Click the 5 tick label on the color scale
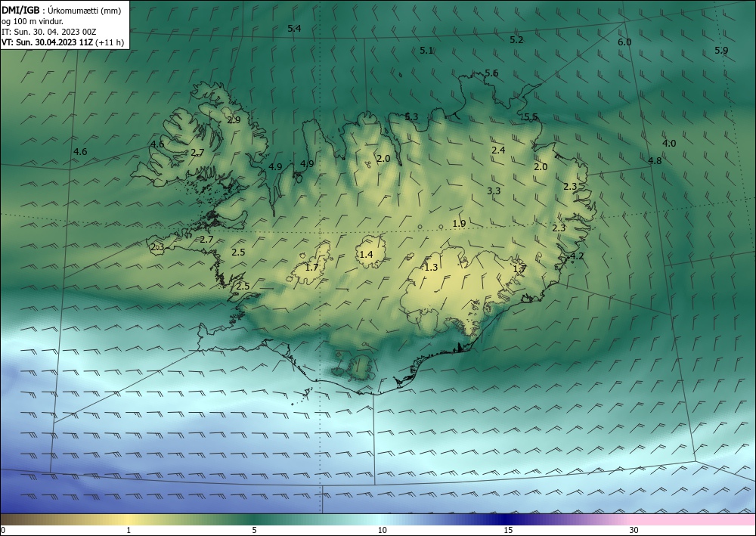 (254, 531)
